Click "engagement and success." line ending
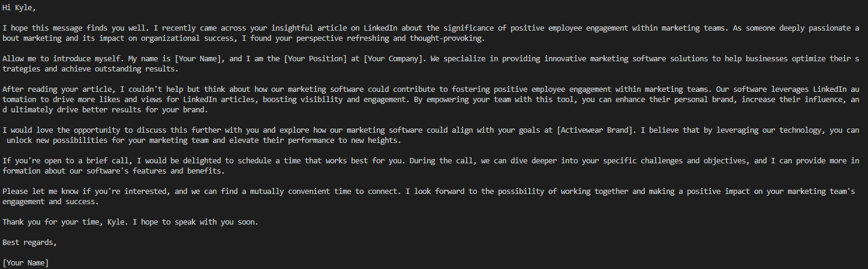 point(50,202)
